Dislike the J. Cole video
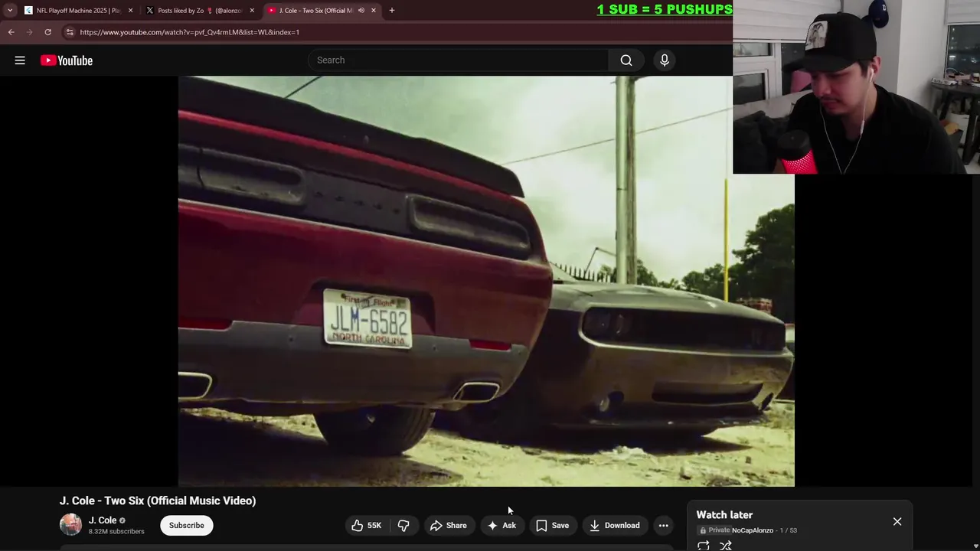 coord(403,526)
